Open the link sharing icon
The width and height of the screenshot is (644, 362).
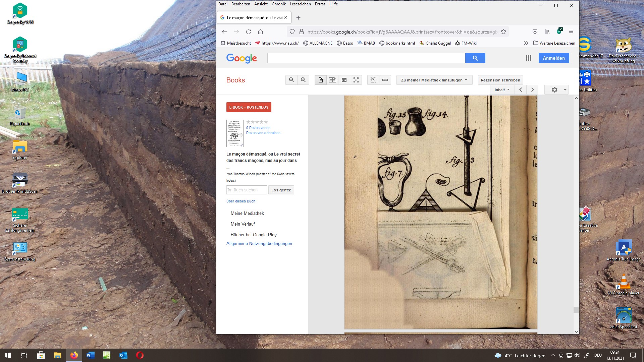385,80
